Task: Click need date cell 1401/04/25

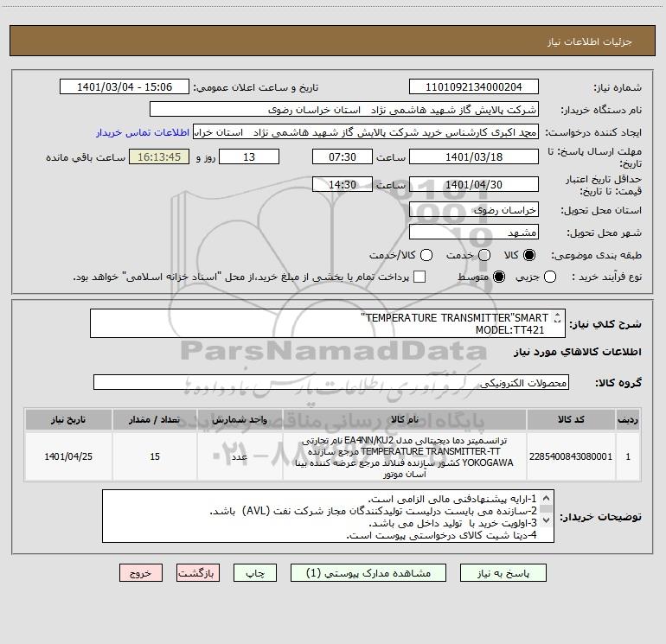Action: (68, 456)
